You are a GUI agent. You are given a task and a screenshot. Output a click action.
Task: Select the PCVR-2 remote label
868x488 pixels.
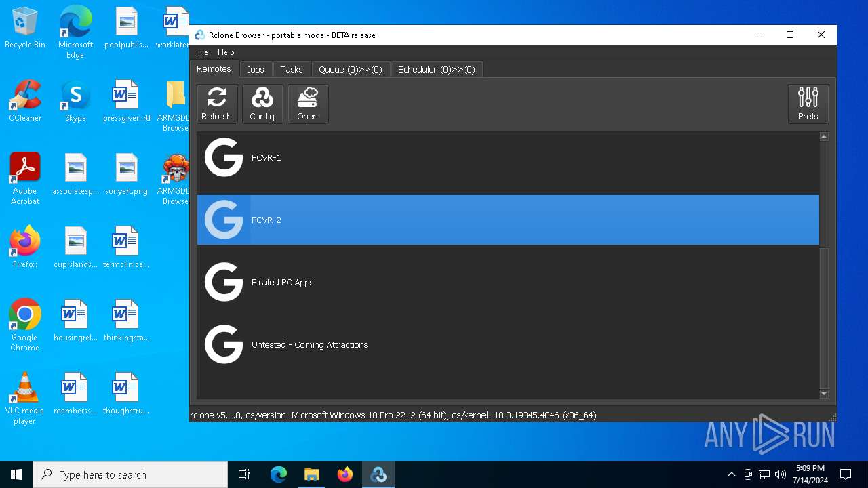click(267, 220)
